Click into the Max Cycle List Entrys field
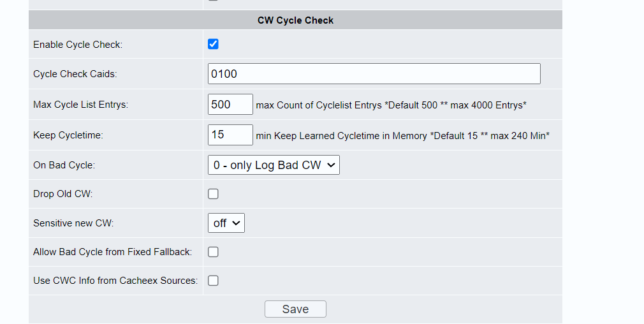The height and width of the screenshot is (324, 644). [x=230, y=105]
